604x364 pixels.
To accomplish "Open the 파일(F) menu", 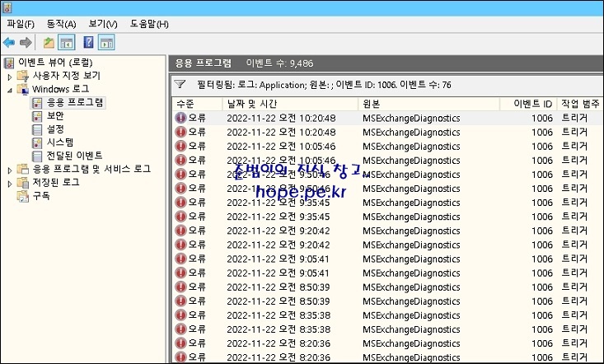I will (21, 24).
